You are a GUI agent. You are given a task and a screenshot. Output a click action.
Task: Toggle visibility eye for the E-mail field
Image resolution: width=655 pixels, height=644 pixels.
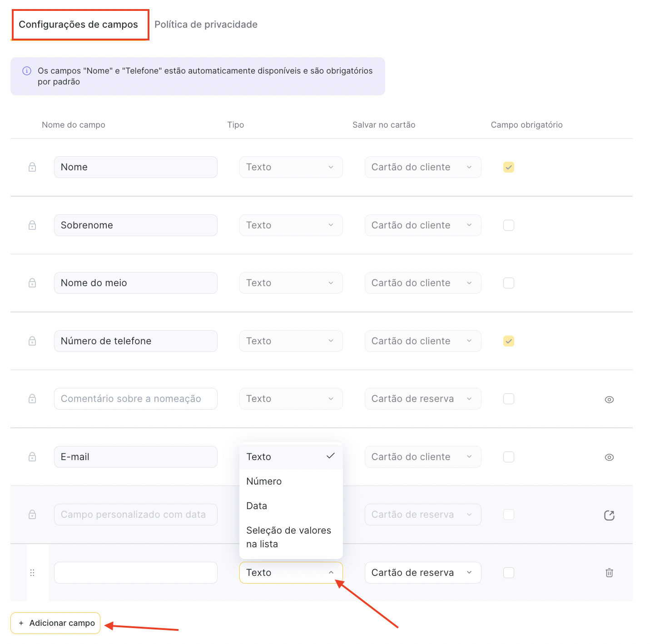609,457
